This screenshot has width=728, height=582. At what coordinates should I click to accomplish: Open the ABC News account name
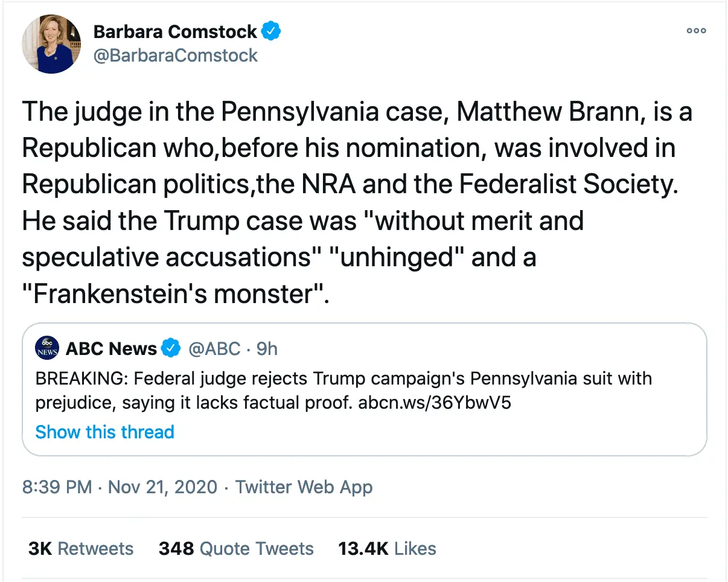point(111,348)
